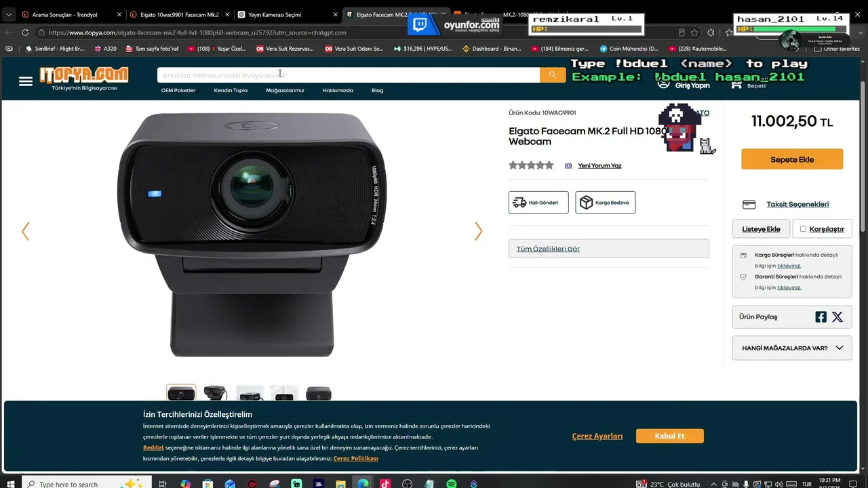Tick the Karşılaştır checkbox
The image size is (868, 488).
(804, 229)
